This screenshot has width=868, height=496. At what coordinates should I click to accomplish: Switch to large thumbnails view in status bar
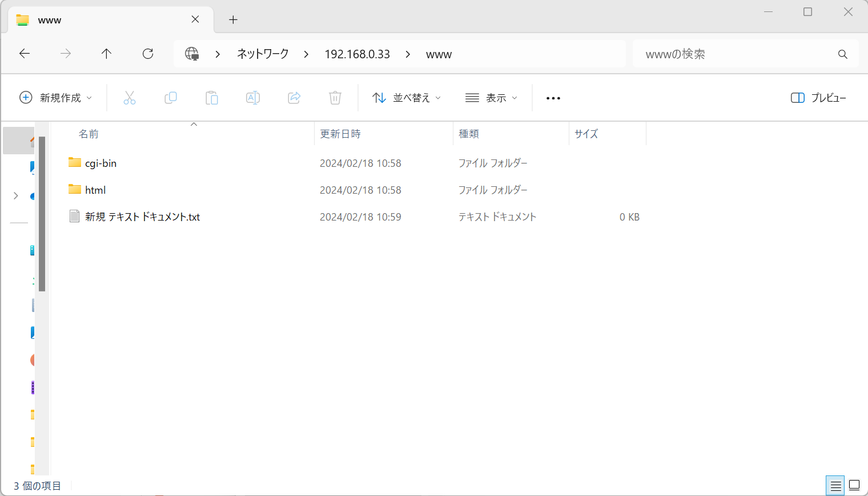point(854,486)
